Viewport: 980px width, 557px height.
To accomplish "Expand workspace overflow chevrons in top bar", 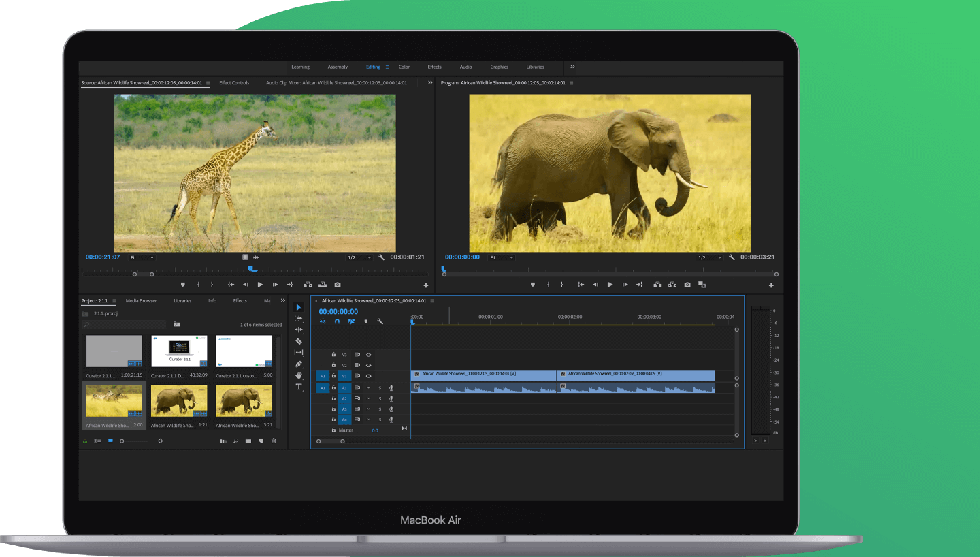I will coord(572,67).
